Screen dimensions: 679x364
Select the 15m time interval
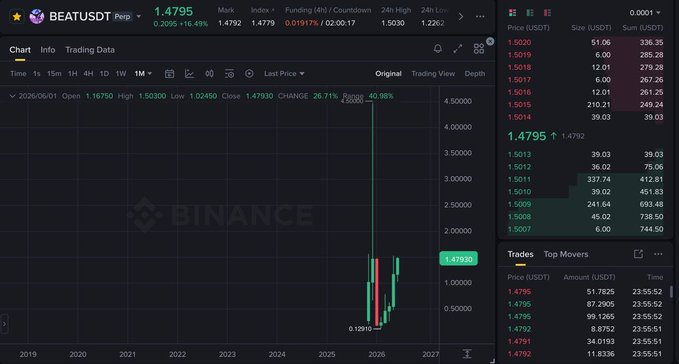coord(54,74)
